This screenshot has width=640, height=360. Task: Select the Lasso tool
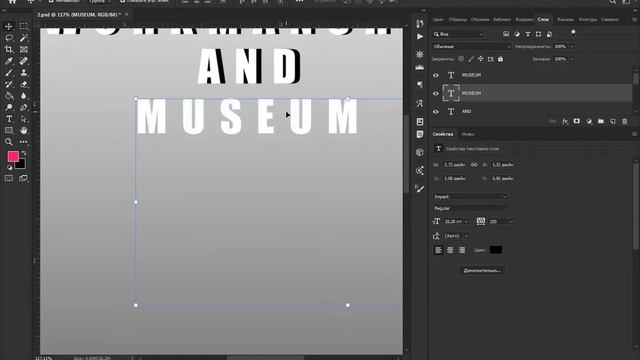pos(9,38)
